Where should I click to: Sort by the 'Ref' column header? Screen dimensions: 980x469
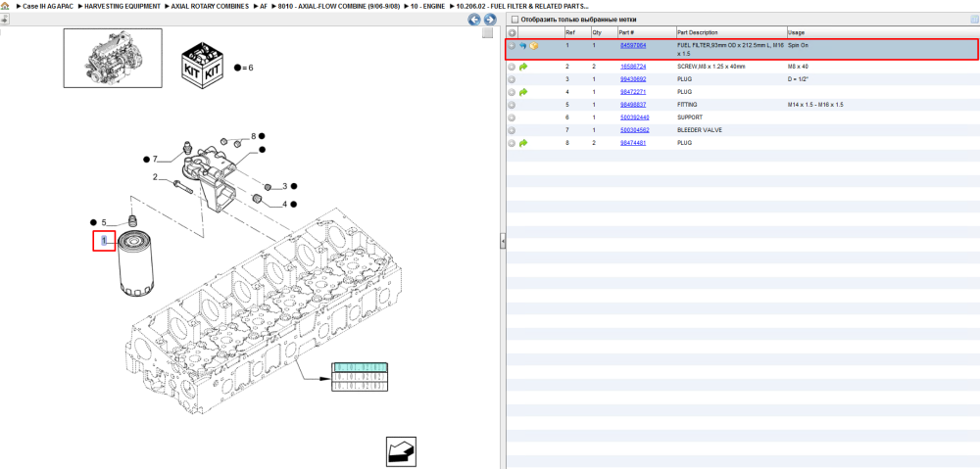point(577,32)
